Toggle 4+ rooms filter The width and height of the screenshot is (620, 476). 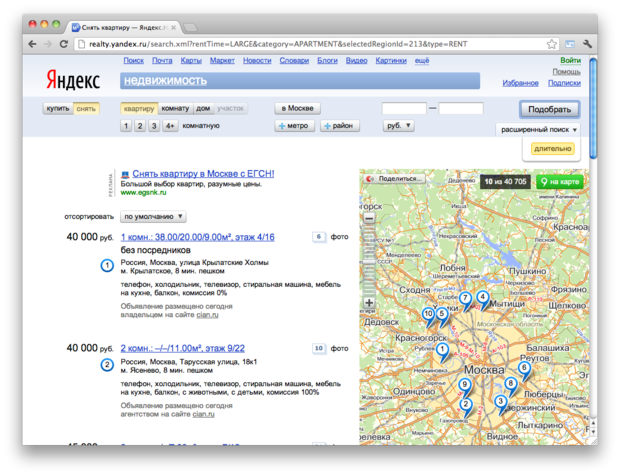click(x=170, y=126)
